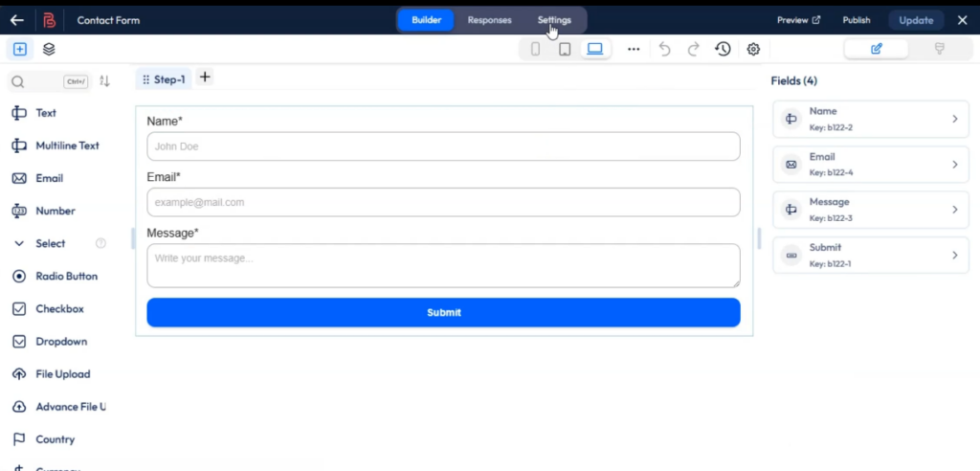980x471 pixels.
Task: Click the blue Submit button
Action: click(443, 312)
